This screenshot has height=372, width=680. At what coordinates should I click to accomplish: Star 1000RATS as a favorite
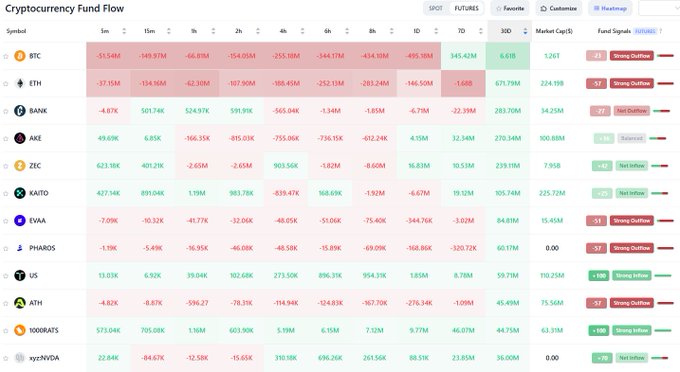(x=6, y=331)
